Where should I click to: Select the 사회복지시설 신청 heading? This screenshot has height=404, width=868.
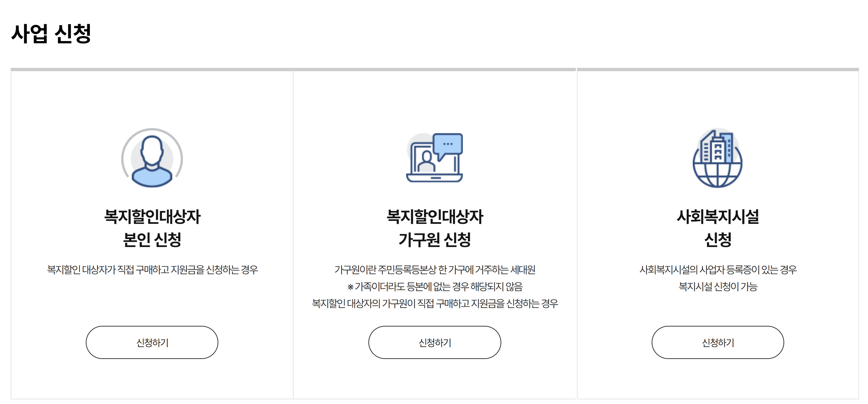(x=718, y=228)
